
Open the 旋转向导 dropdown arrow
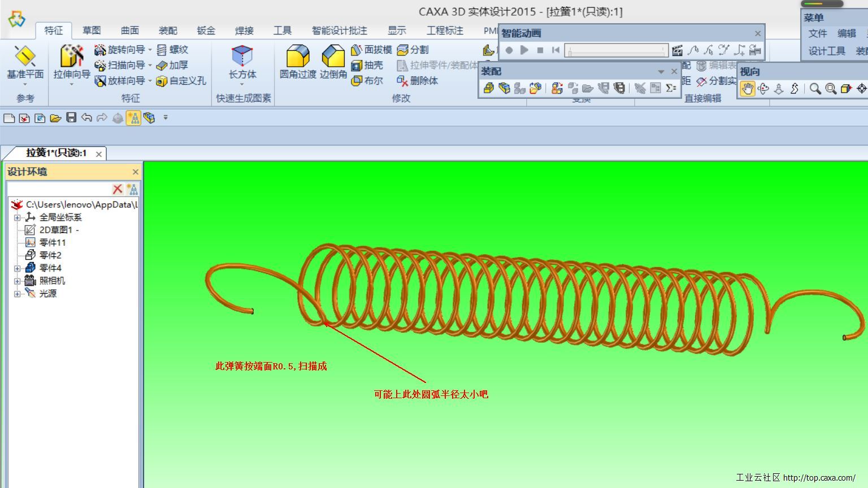coord(150,50)
